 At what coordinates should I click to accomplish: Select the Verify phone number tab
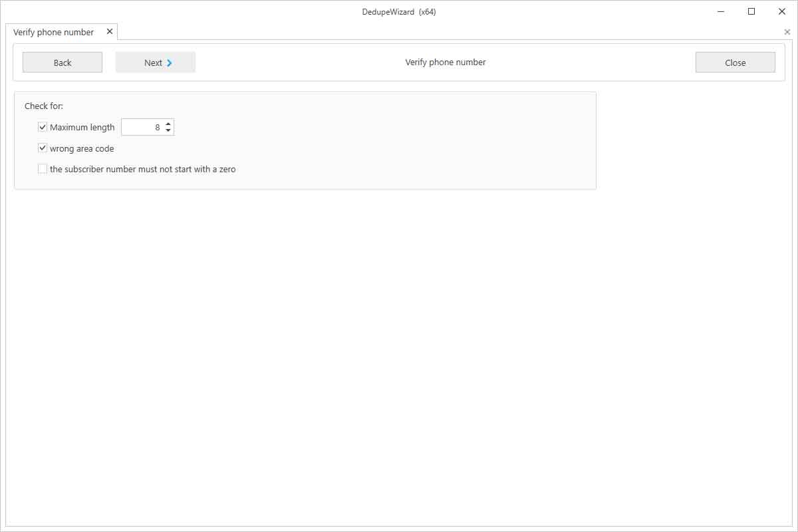pyautogui.click(x=54, y=32)
